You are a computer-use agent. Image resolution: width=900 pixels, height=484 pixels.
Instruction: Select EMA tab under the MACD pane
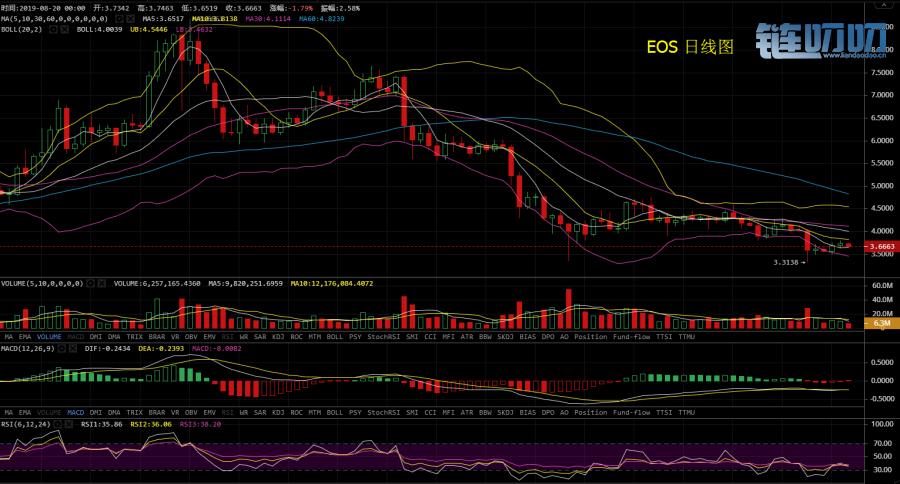coord(25,413)
